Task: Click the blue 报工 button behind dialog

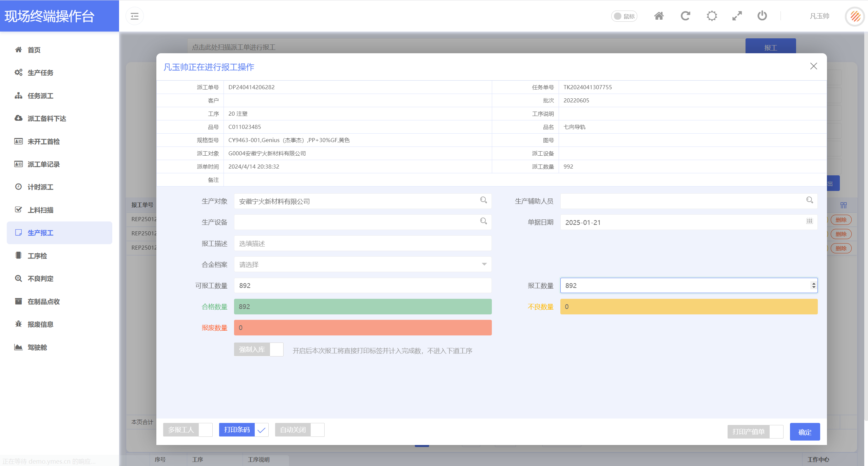Action: (x=770, y=46)
